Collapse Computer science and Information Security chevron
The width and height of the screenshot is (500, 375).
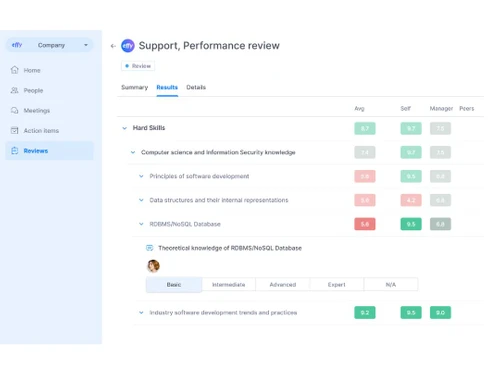pos(133,152)
